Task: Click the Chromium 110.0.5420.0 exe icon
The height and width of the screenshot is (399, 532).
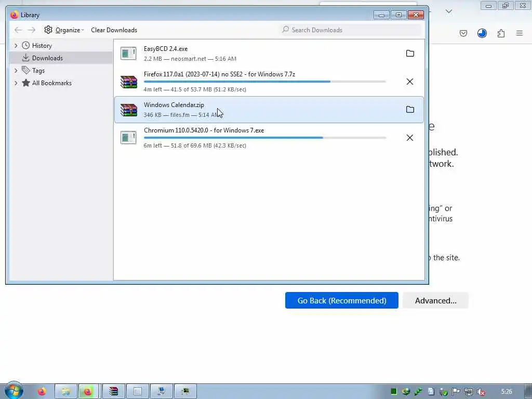Action: pyautogui.click(x=128, y=137)
